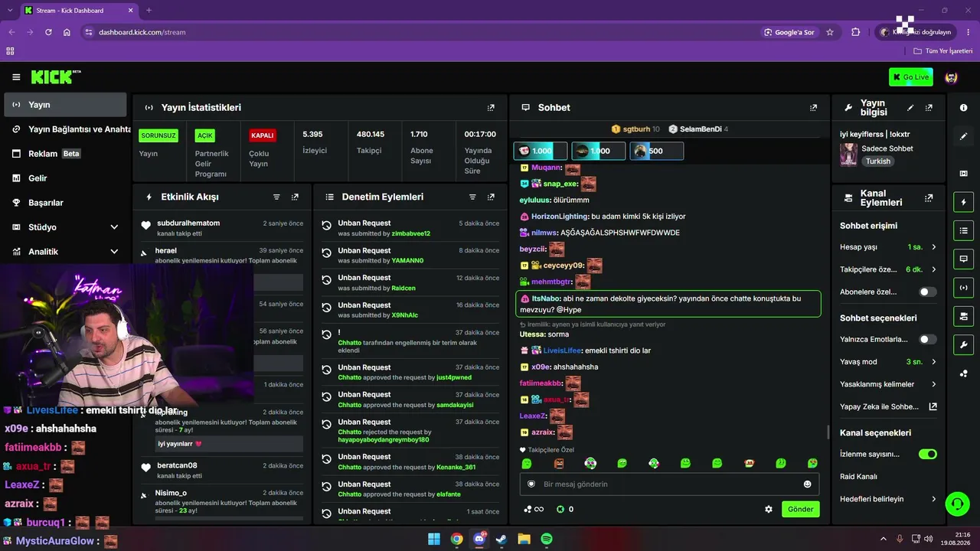Click the channel points infinity icon below the chat box
The width and height of the screenshot is (980, 551).
(534, 509)
